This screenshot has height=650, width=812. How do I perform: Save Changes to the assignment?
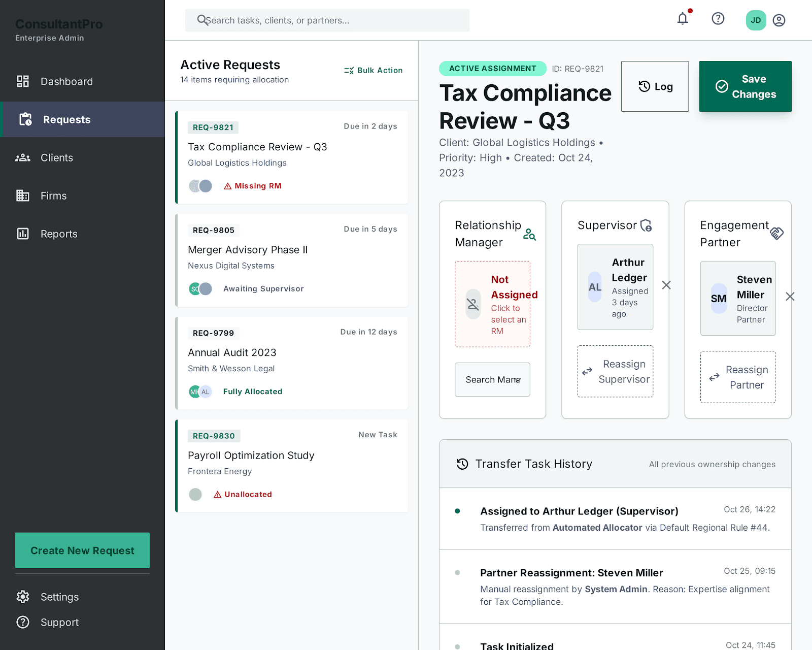point(745,86)
